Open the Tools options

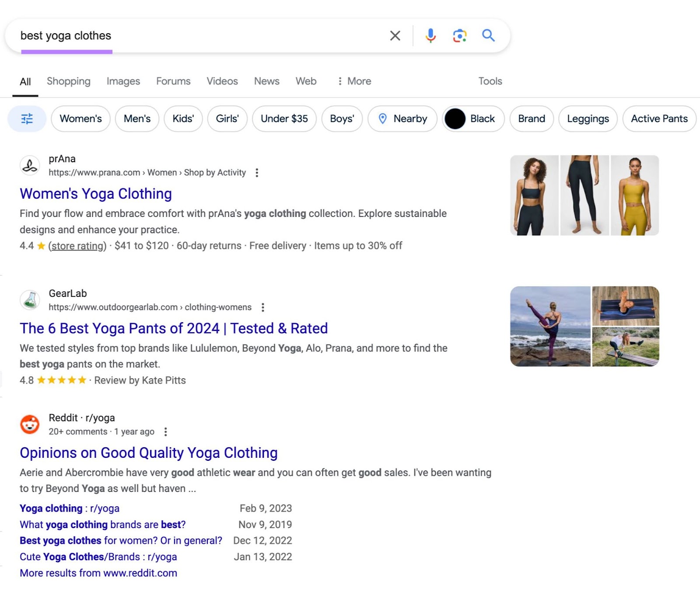pos(490,81)
